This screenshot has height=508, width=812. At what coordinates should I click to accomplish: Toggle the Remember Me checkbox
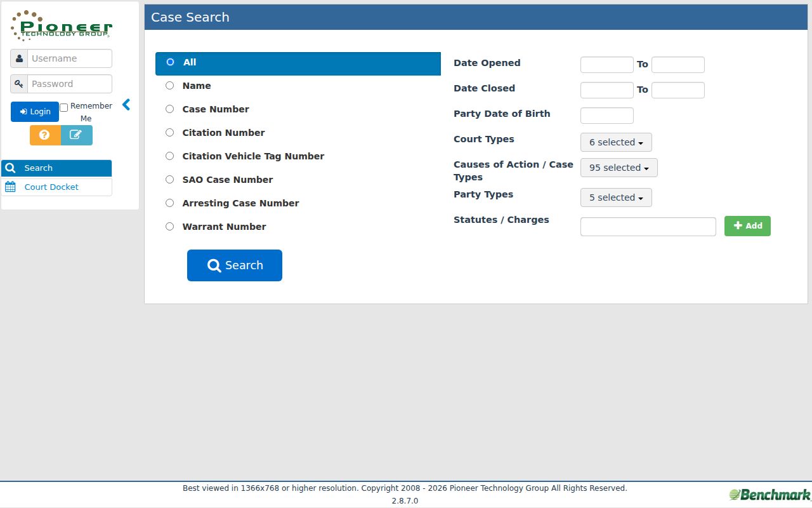(63, 108)
